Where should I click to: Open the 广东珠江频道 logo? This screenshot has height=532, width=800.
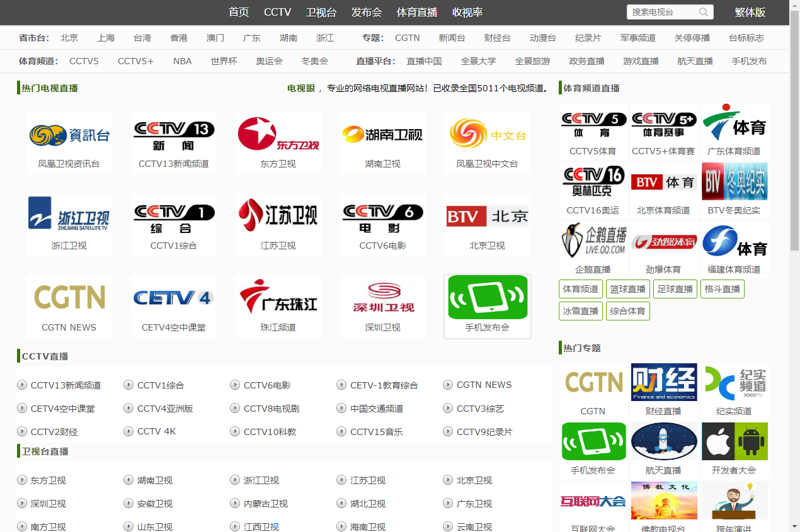[x=278, y=297]
